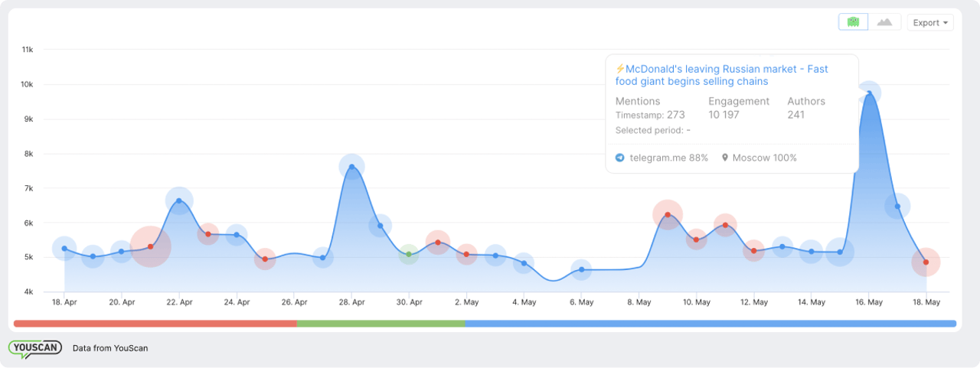Switch to the plain mountain area chart view
This screenshot has width=980, height=368.
pos(884,22)
